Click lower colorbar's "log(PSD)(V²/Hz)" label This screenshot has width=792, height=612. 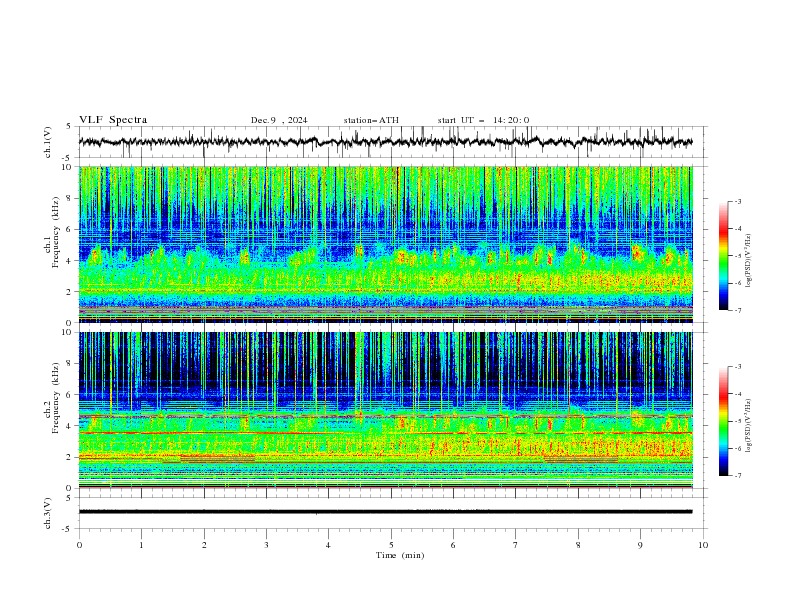click(x=748, y=426)
